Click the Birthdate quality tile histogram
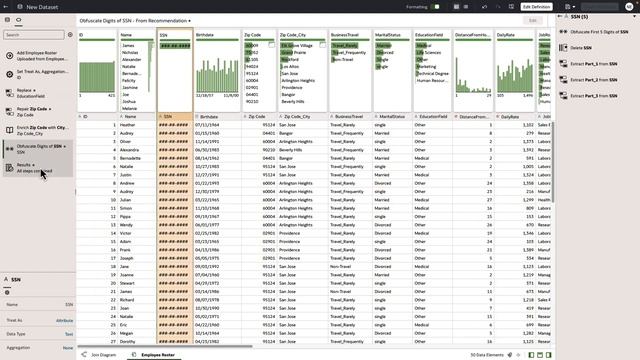640x360 pixels. [x=217, y=76]
